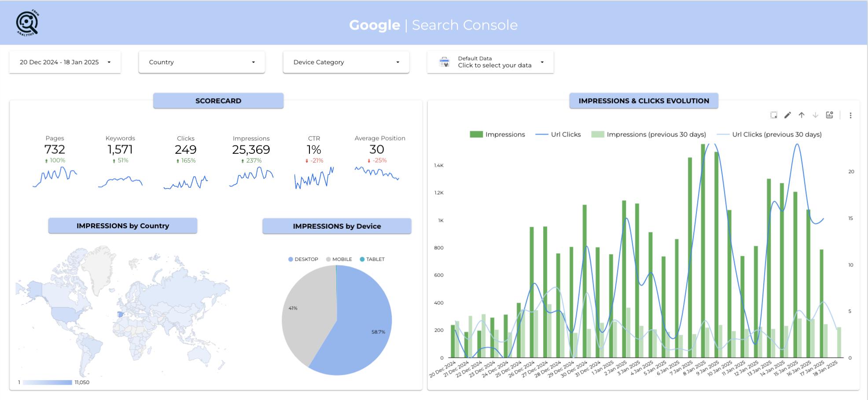Click the CTR sparkline chart
868x400 pixels.
click(x=314, y=178)
